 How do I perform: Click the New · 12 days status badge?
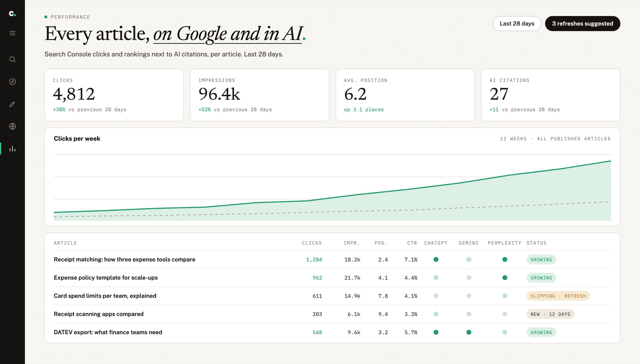click(x=550, y=314)
